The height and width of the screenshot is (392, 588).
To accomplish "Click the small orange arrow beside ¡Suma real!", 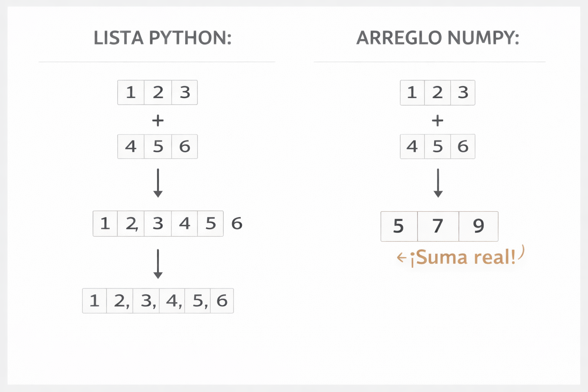I will [401, 258].
